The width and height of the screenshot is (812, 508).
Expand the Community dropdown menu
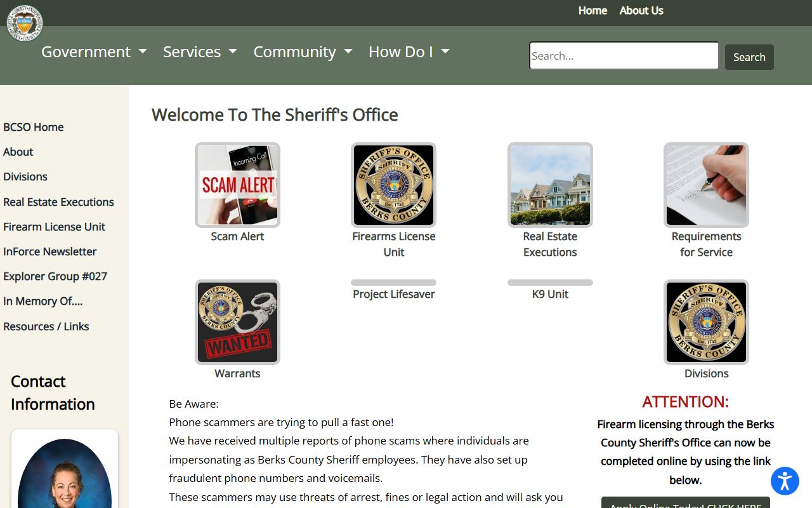coord(303,52)
